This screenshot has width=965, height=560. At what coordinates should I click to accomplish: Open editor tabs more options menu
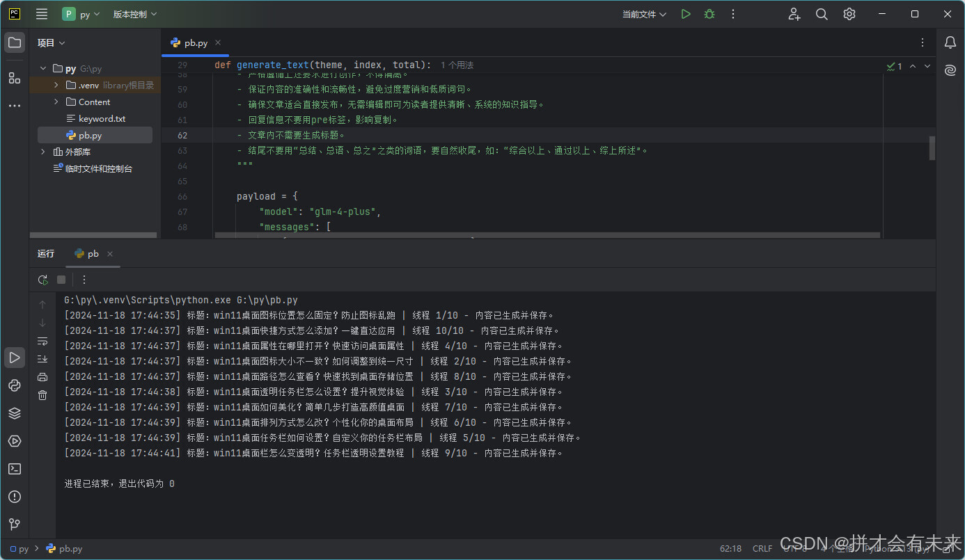923,42
